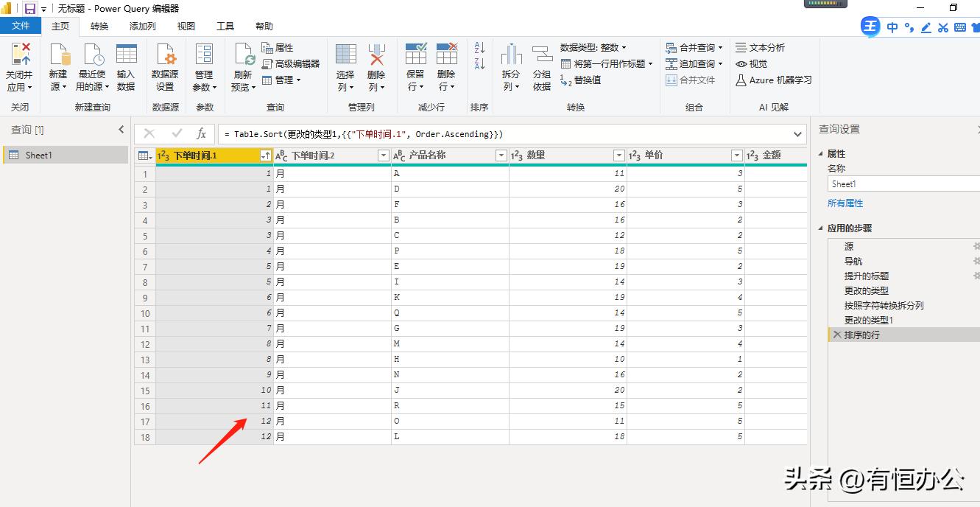Open Azure 机器学习 in AI 见解
Viewport: 980px width, 507px height.
pyautogui.click(x=773, y=80)
